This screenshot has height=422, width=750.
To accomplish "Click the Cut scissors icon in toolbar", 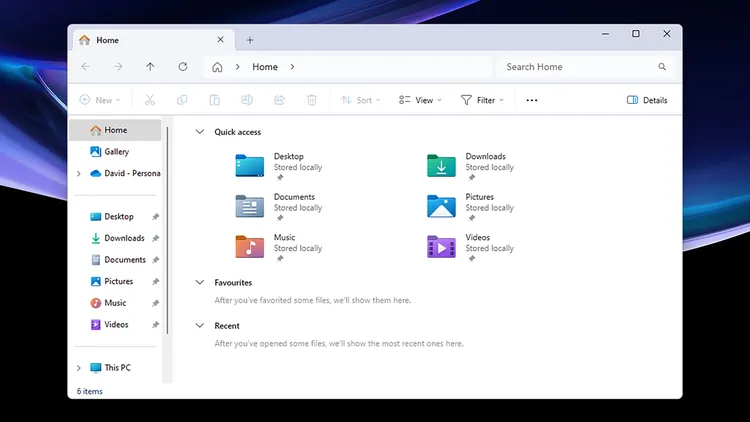I will pos(150,100).
